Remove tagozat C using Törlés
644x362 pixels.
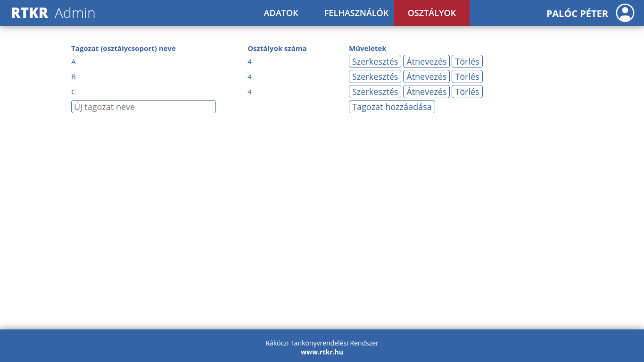(x=467, y=92)
